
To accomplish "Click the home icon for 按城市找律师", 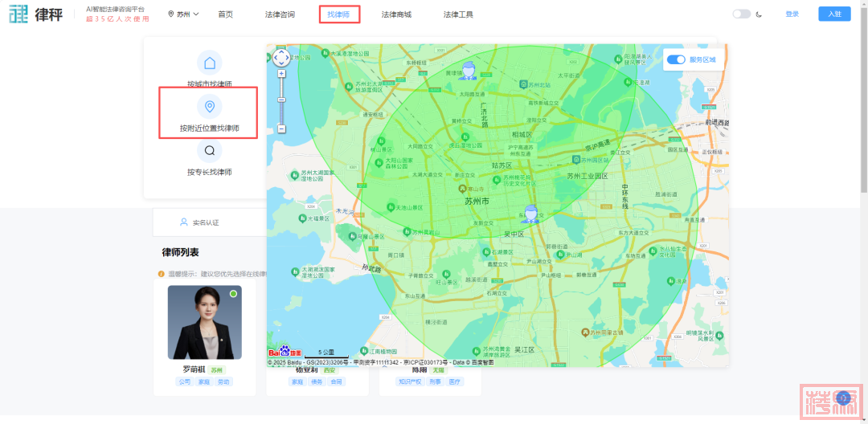I will [x=210, y=63].
